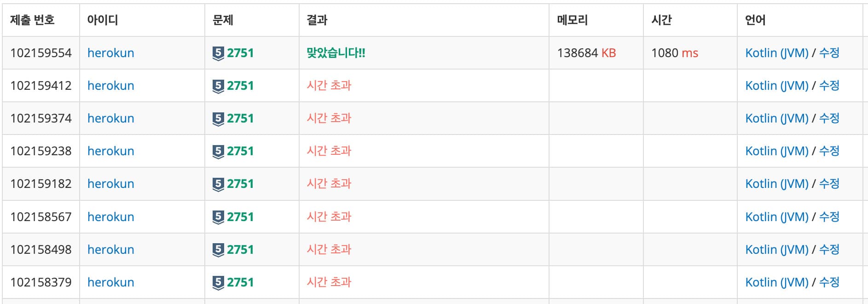Click 수정 edit link for submission 102159238
This screenshot has width=868, height=304.
pyautogui.click(x=829, y=151)
